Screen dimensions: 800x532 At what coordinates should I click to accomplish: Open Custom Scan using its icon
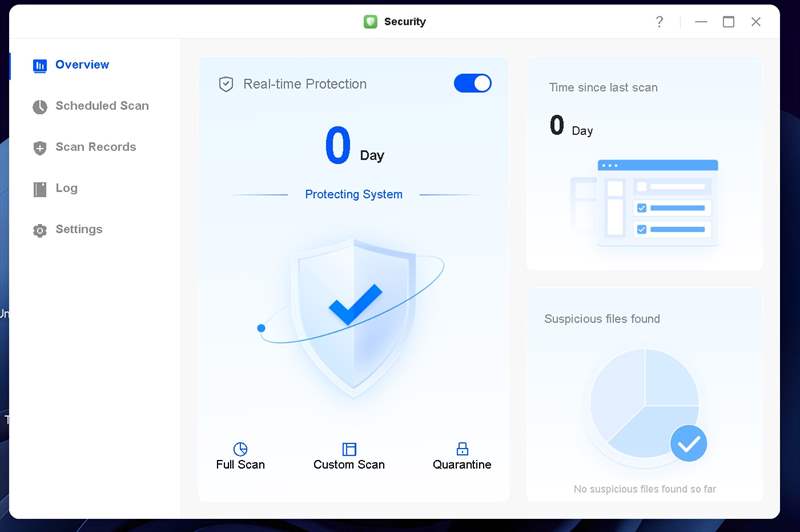[349, 449]
